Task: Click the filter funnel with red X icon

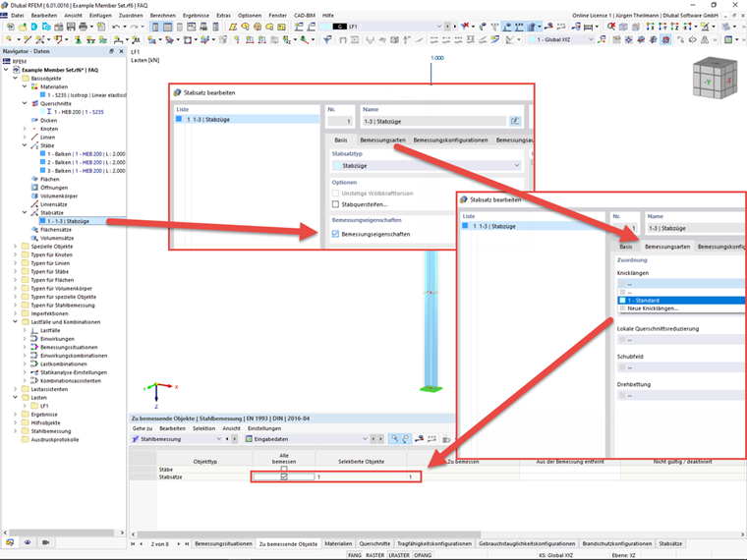Action: (465, 27)
